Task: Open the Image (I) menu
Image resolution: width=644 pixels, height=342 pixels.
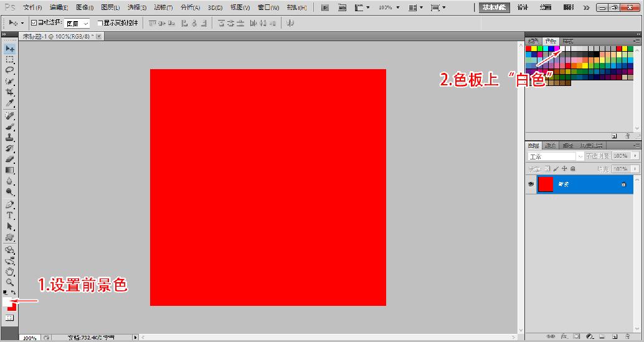Action: pyautogui.click(x=85, y=7)
